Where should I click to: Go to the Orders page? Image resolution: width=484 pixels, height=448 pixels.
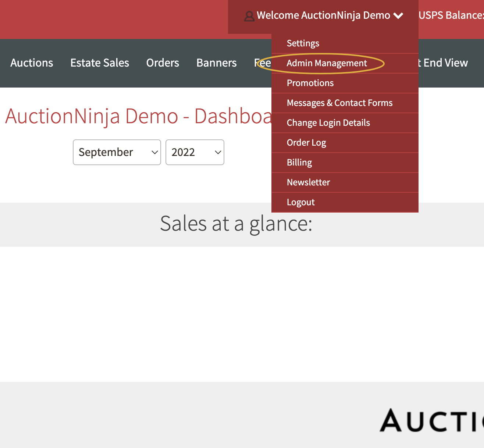pos(163,63)
